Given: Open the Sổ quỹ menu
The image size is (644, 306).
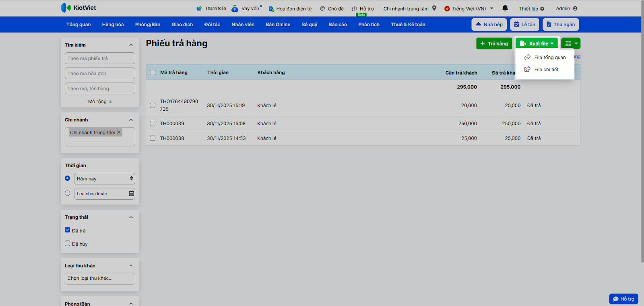Looking at the screenshot, I should [310, 25].
